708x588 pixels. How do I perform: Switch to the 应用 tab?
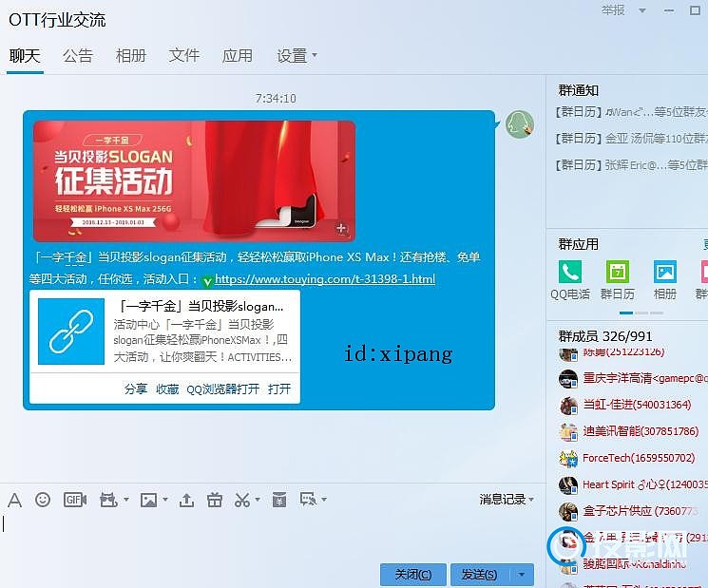click(237, 56)
